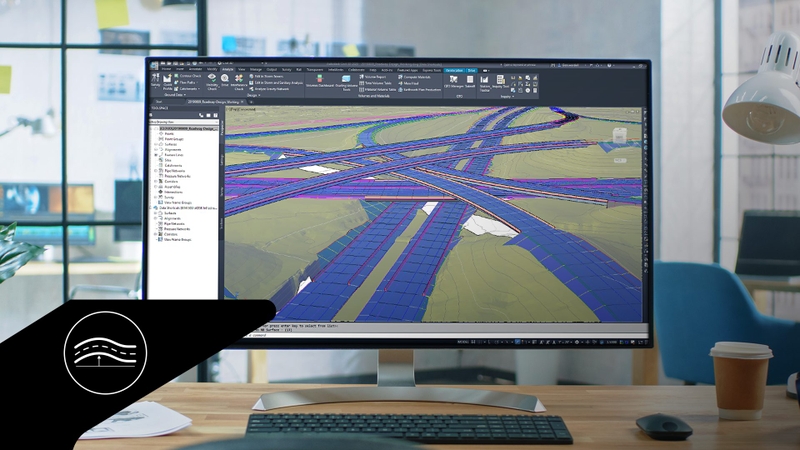Open the Volumes Dashboard

click(320, 81)
